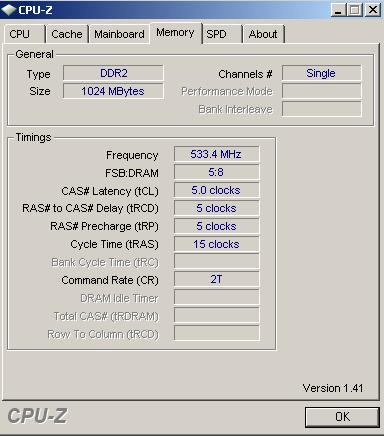Screen dimensions: 384x436
Task: Minimize the CPU-Z window
Action: tap(338, 10)
